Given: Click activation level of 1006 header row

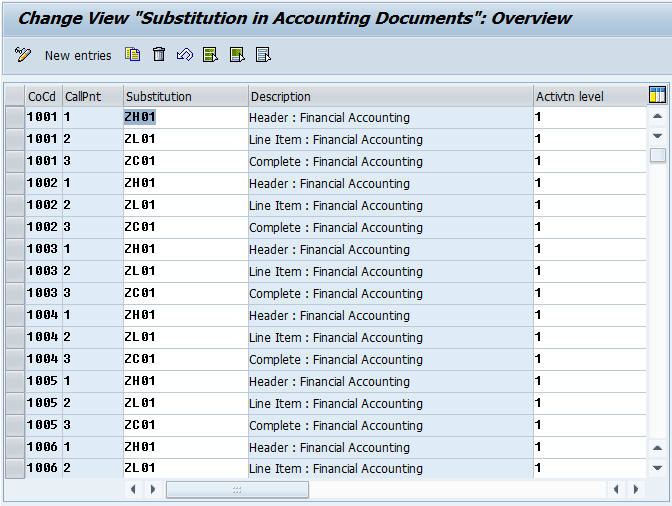Looking at the screenshot, I should [590, 447].
